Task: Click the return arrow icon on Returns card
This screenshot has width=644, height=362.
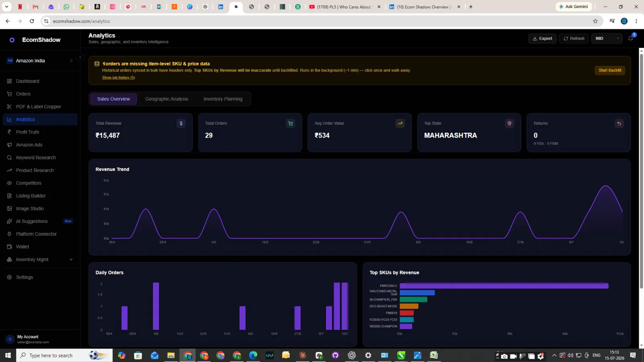Action: (619, 123)
